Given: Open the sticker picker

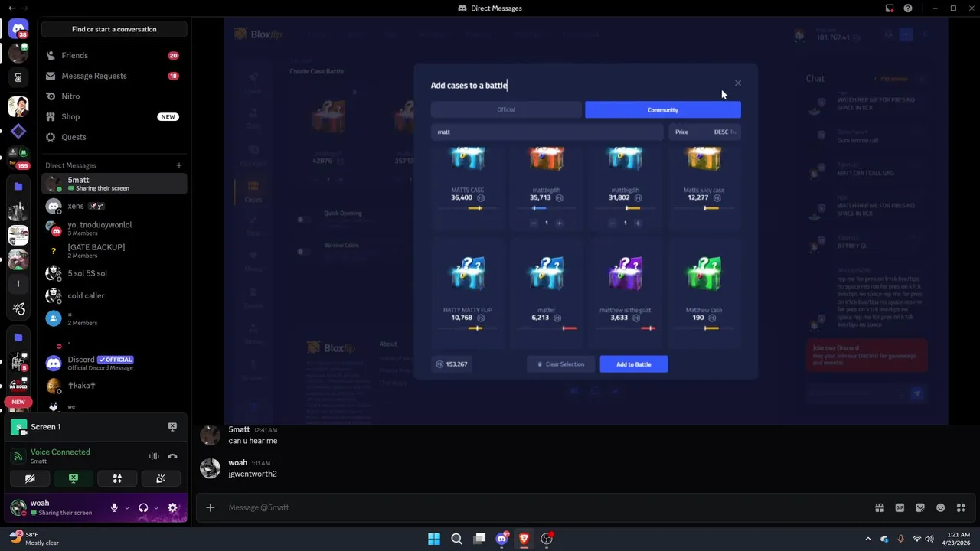Looking at the screenshot, I should (920, 507).
